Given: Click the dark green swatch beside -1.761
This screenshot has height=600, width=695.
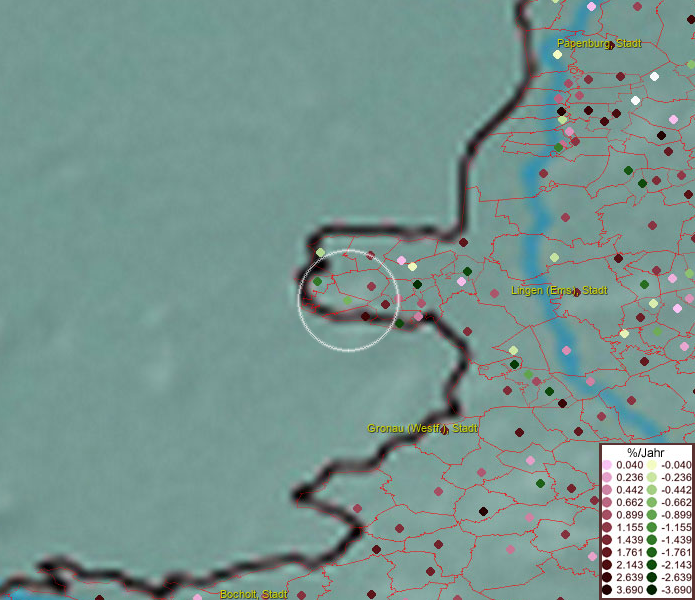Looking at the screenshot, I should click(652, 553).
